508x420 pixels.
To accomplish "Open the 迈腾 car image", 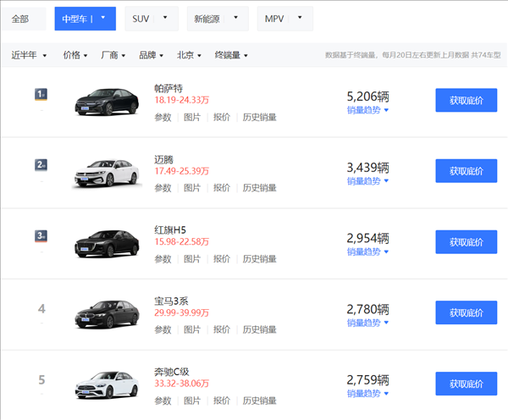I will (x=107, y=172).
